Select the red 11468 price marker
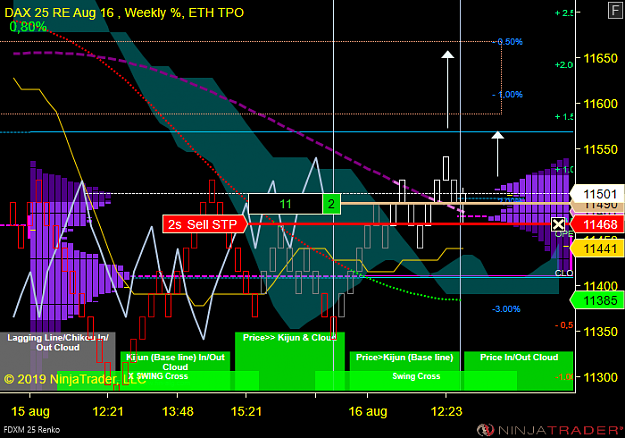Viewport: 625px width, 438px height. click(597, 224)
